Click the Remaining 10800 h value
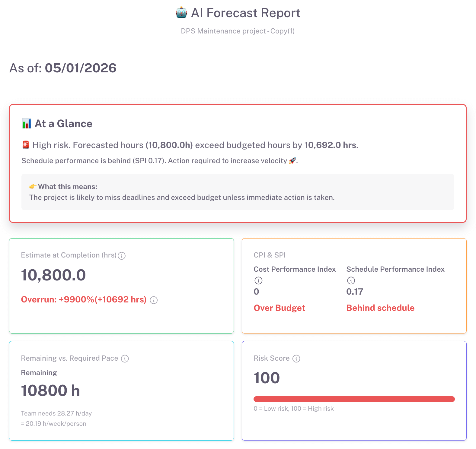This screenshot has height=449, width=476. tap(50, 391)
